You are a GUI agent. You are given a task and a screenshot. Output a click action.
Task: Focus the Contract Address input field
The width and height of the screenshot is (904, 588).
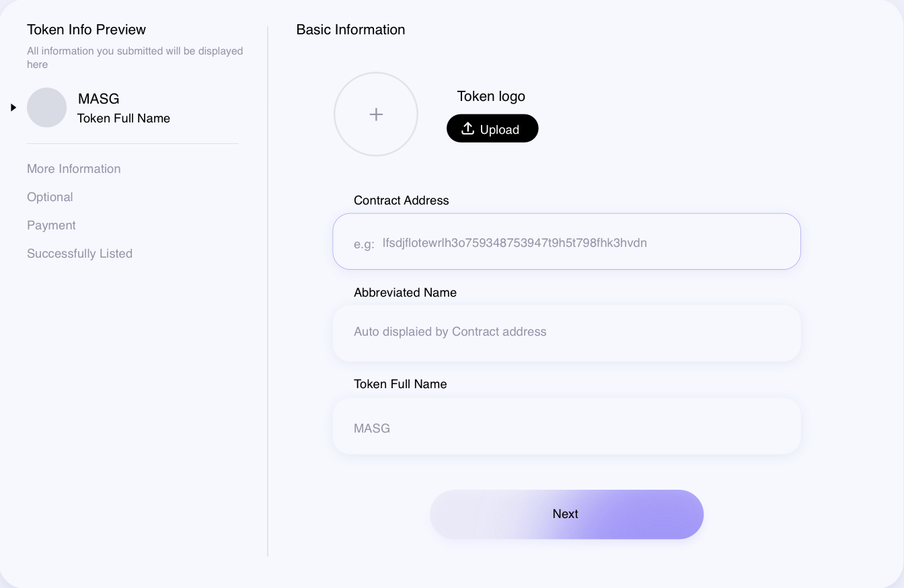(566, 242)
